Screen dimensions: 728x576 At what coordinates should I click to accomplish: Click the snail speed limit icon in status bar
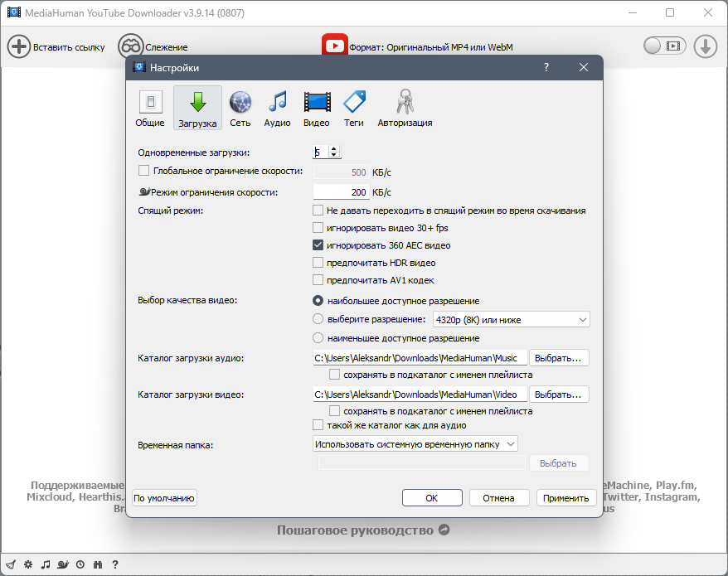click(x=63, y=564)
